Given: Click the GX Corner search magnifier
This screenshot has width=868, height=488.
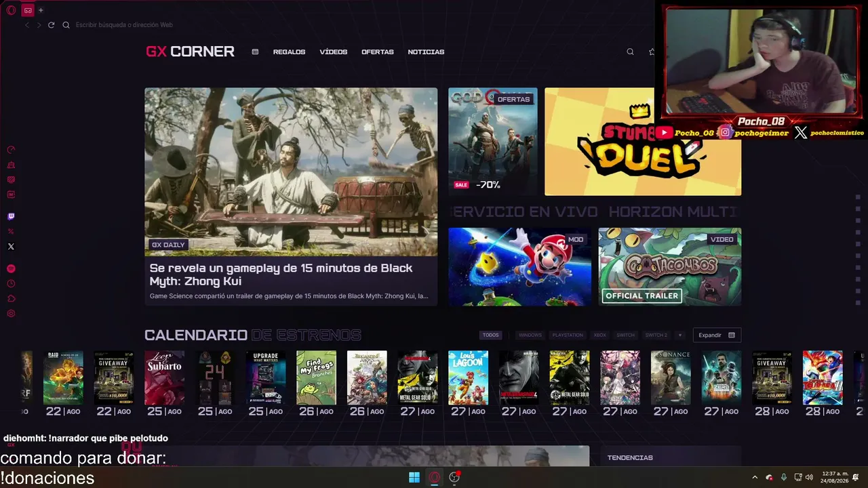Looking at the screenshot, I should pos(630,52).
